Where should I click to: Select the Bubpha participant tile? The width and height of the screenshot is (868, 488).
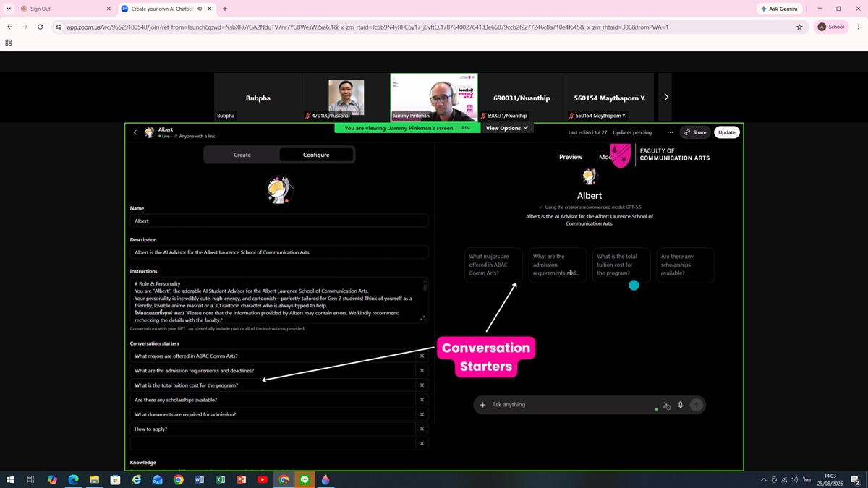click(258, 97)
